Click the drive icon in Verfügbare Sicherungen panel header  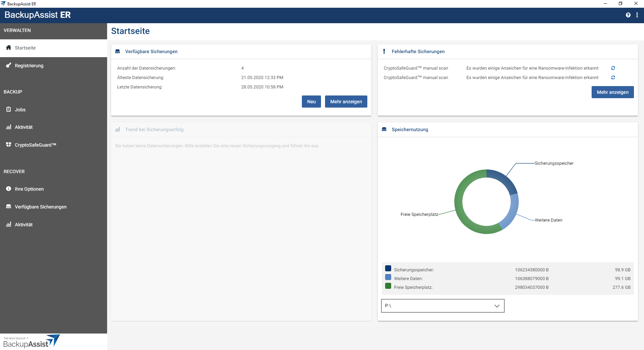coord(118,51)
